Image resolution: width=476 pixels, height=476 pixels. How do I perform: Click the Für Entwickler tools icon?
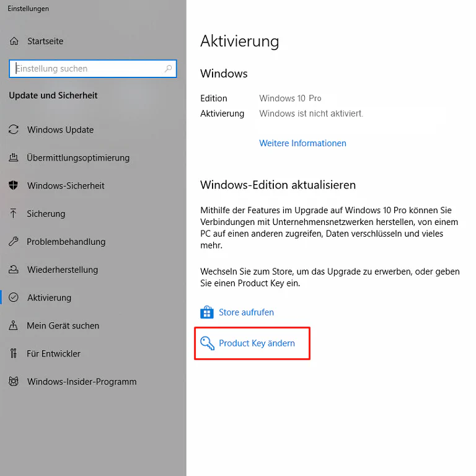pos(14,353)
